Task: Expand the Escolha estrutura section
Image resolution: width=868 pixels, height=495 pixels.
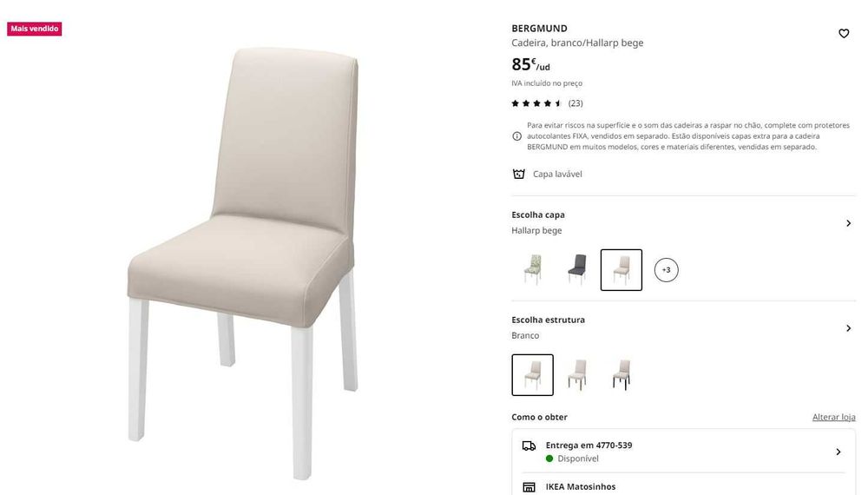Action: click(x=683, y=327)
